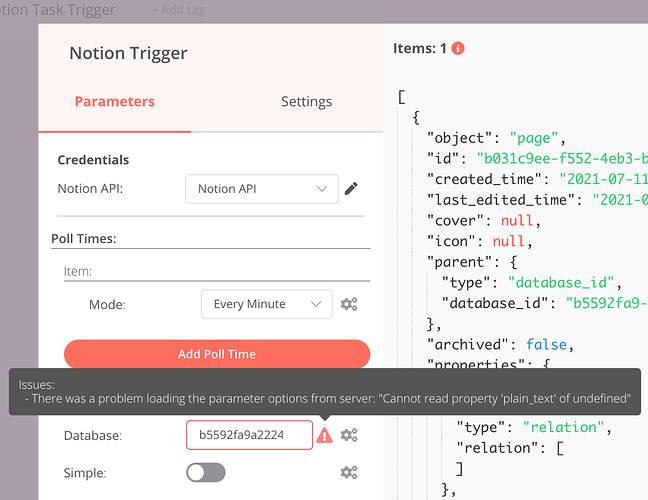Open the Notion API credentials dropdown
The height and width of the screenshot is (500, 648).
pyautogui.click(x=261, y=188)
